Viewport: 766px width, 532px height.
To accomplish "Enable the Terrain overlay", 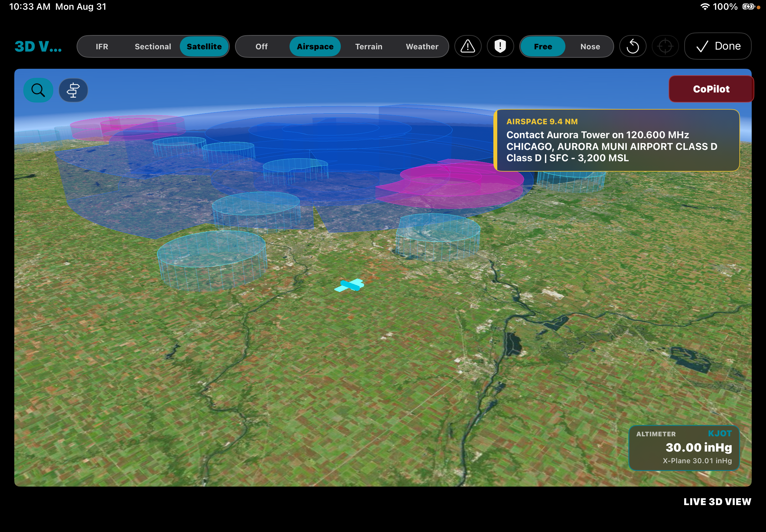I will click(x=368, y=46).
